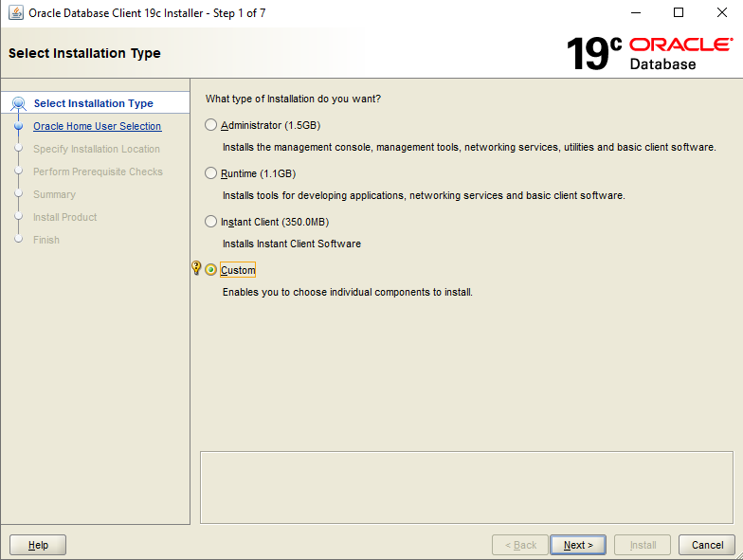Open the Oracle Home User Selection step link
743x560 pixels.
pos(97,126)
